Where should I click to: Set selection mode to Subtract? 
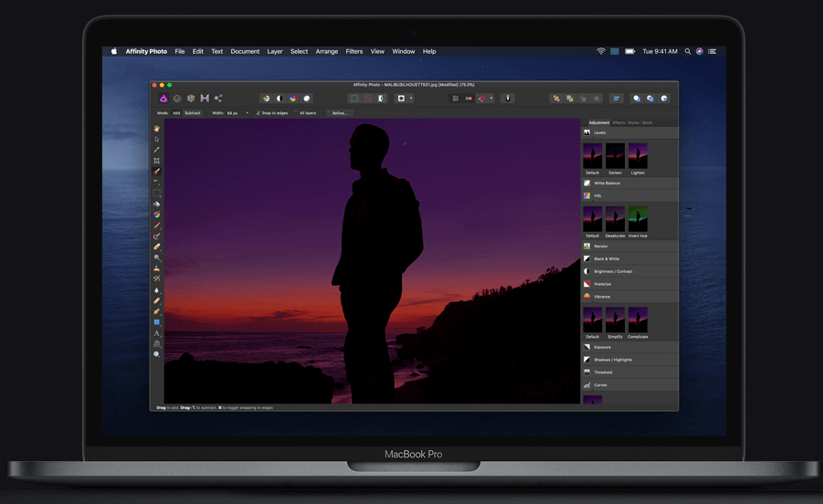pyautogui.click(x=193, y=113)
